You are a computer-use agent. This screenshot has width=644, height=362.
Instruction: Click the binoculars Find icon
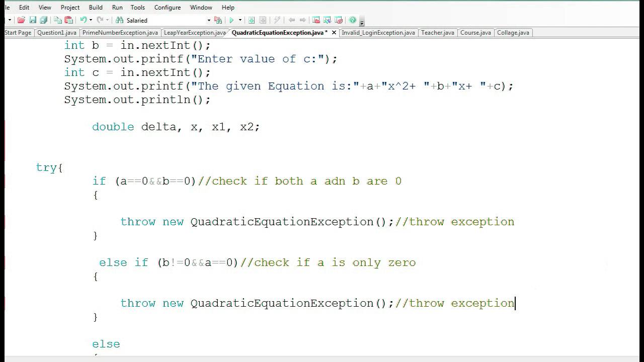pos(119,20)
